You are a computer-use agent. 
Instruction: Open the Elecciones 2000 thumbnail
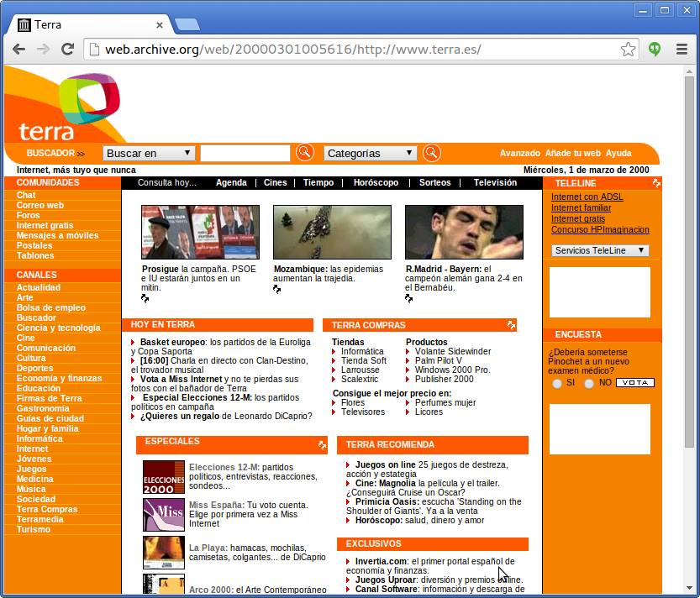click(164, 477)
